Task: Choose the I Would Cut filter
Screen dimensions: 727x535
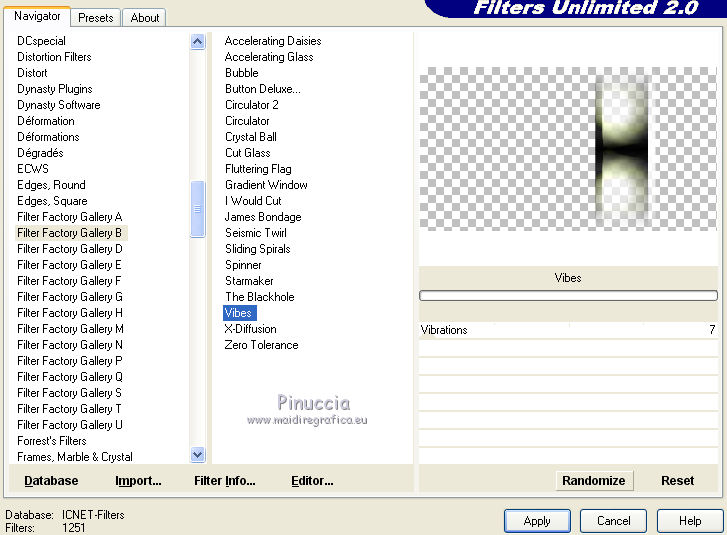Action: point(253,201)
